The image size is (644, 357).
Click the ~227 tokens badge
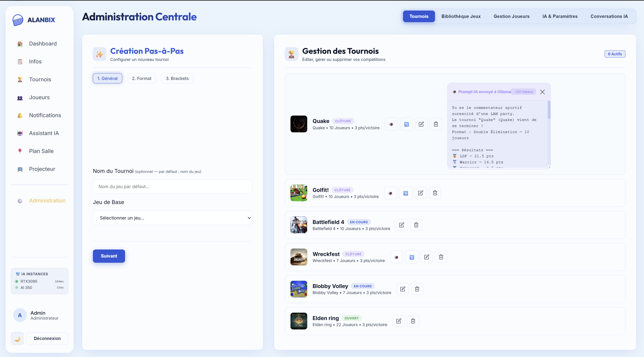(x=523, y=92)
